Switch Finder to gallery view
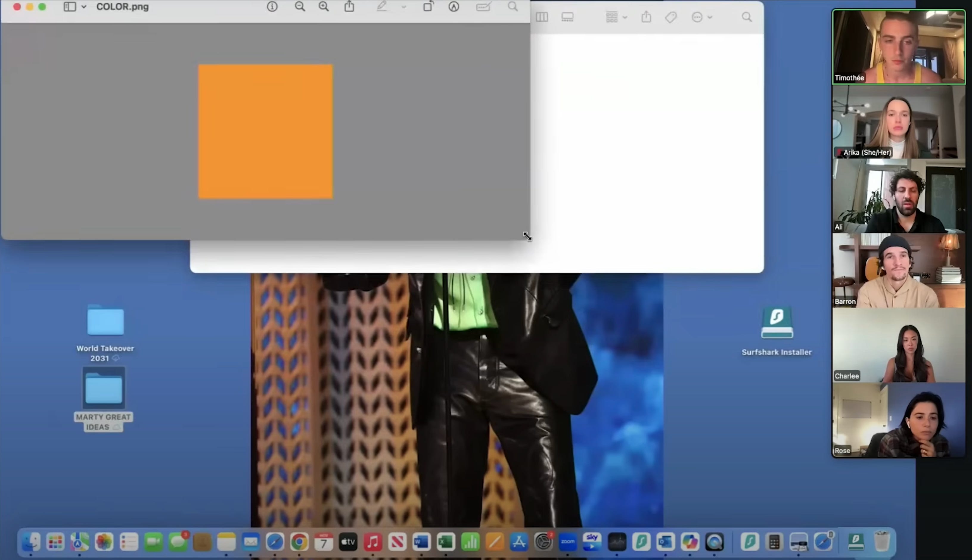The width and height of the screenshot is (972, 560). 567,17
